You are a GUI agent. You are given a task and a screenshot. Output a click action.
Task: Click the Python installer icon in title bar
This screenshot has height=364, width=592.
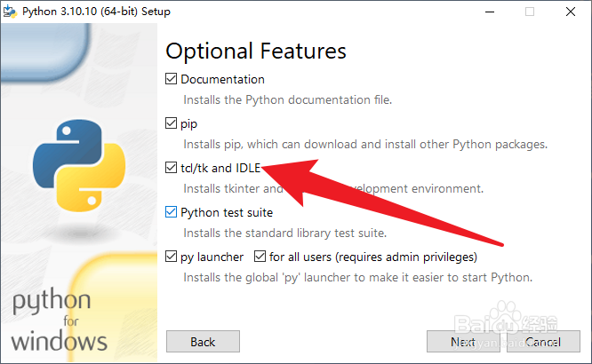10,12
